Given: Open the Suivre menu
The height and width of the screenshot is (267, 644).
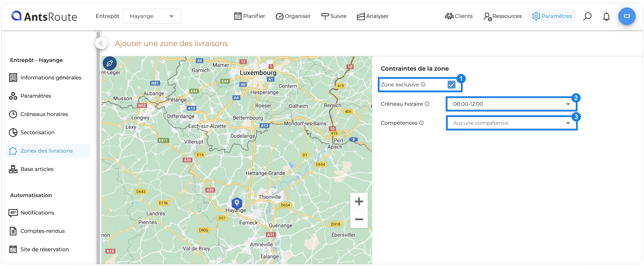Looking at the screenshot, I should point(334,16).
